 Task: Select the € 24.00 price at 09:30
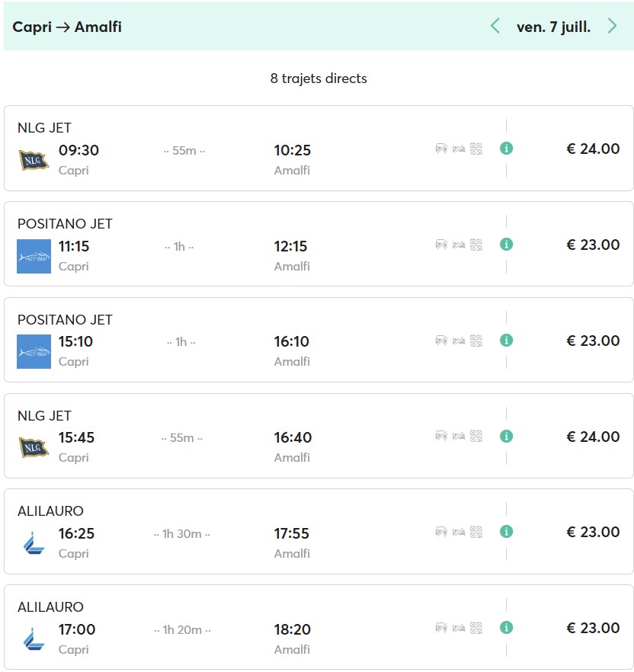pos(593,149)
